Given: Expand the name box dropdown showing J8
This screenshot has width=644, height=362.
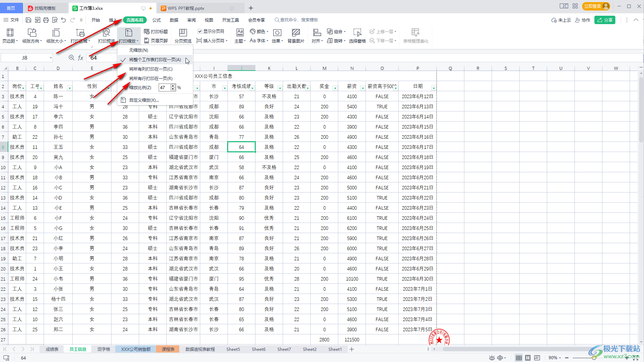Looking at the screenshot, I should [x=51, y=58].
